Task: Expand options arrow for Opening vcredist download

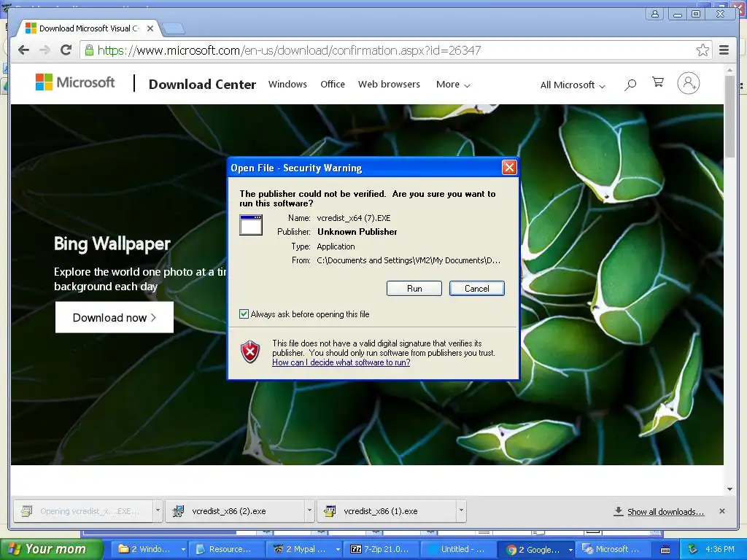Action: [x=158, y=511]
